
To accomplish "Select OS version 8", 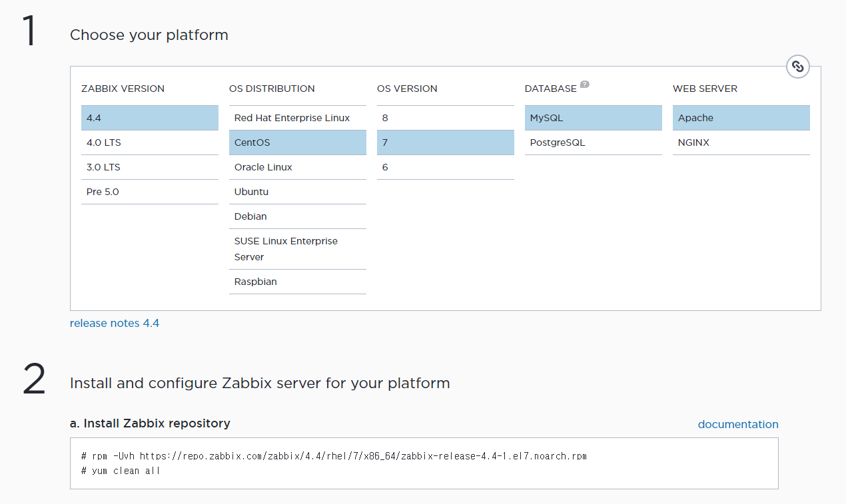I will (446, 118).
